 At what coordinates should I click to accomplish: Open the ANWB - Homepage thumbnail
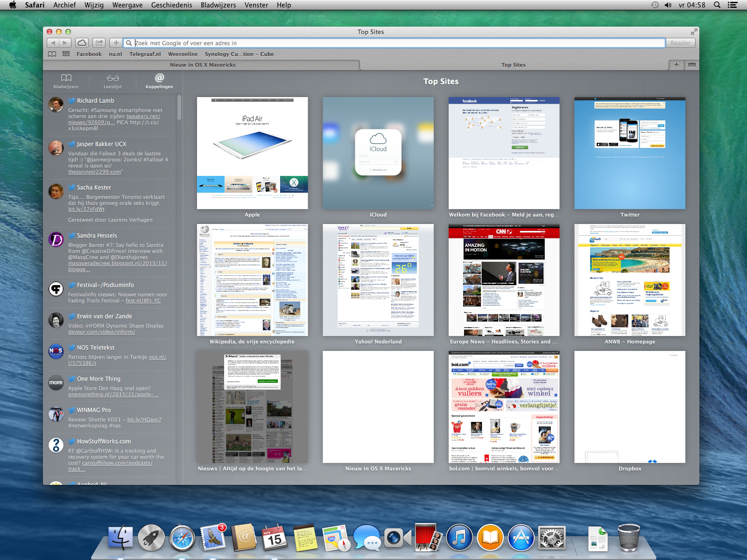point(630,280)
